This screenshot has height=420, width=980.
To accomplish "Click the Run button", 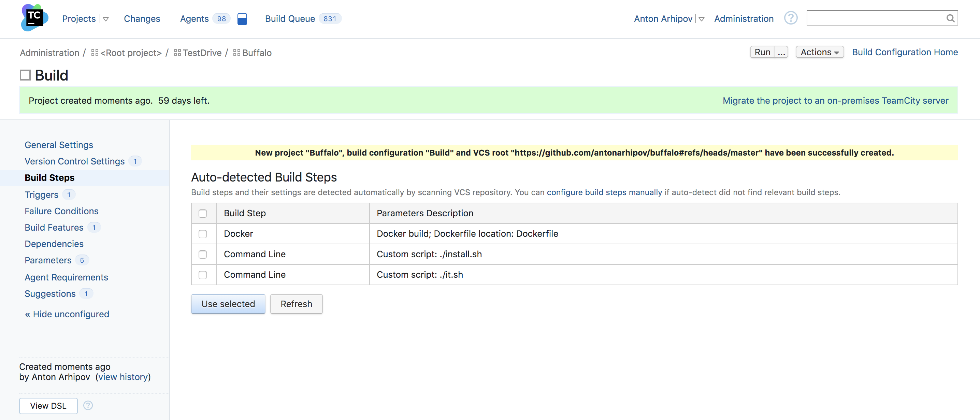I will pyautogui.click(x=762, y=52).
